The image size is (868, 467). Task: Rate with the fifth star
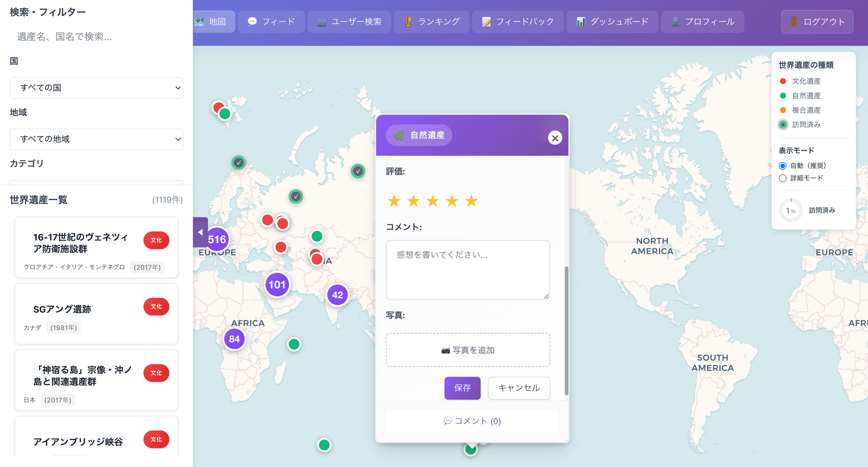(x=471, y=201)
